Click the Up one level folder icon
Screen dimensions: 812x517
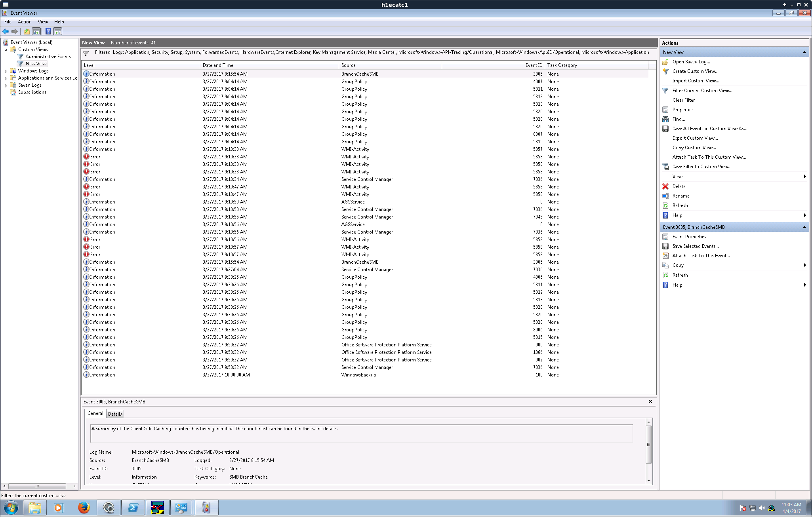pyautogui.click(x=27, y=31)
